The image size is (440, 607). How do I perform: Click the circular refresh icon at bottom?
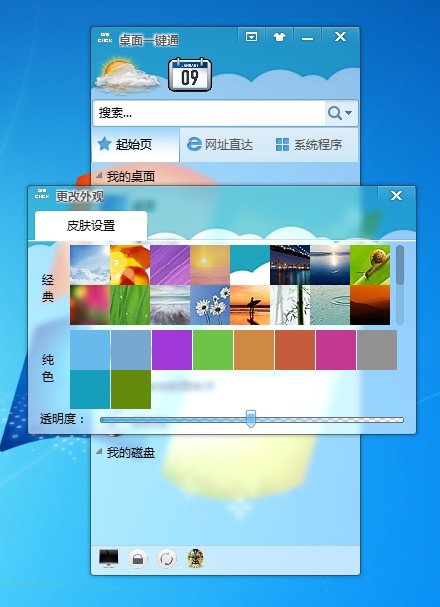167,559
